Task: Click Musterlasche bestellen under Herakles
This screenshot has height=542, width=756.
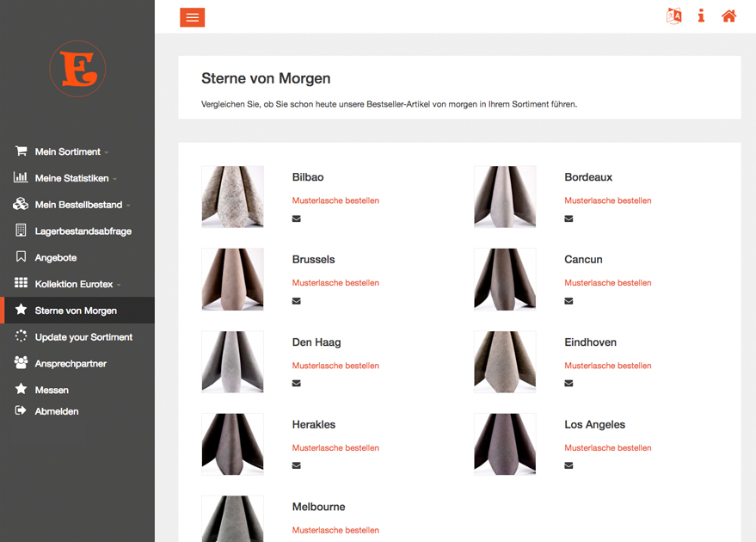Action: pyautogui.click(x=335, y=448)
